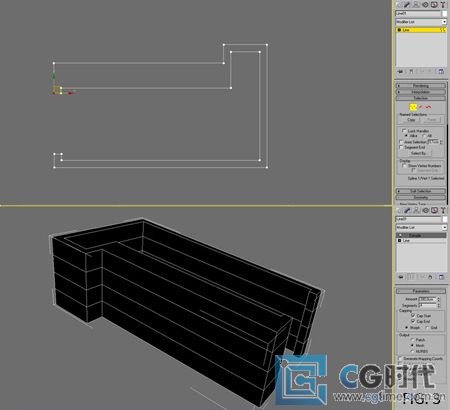Open Configure Modifier Sets below the Extrude stack

point(441,277)
